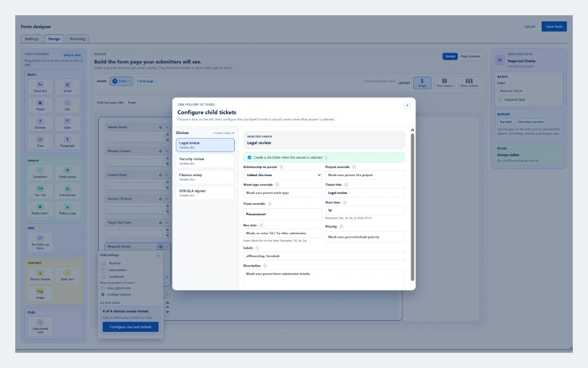Choose Two column layout
The width and height of the screenshot is (588, 368).
click(444, 83)
